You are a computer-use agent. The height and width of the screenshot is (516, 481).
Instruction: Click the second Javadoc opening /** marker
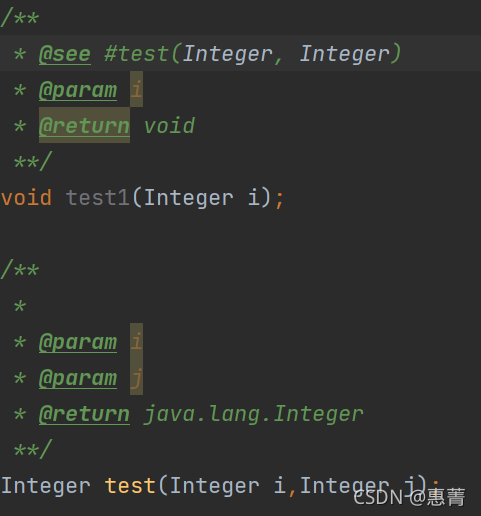pyautogui.click(x=20, y=269)
